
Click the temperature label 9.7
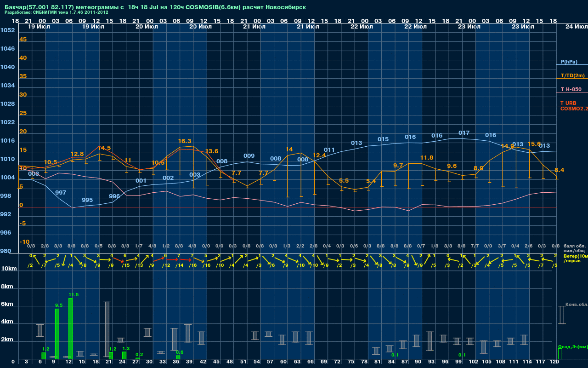pos(398,166)
